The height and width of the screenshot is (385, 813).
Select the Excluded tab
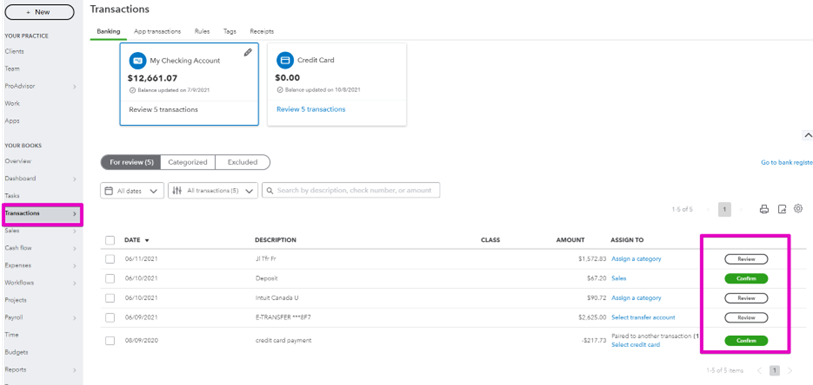coord(243,162)
